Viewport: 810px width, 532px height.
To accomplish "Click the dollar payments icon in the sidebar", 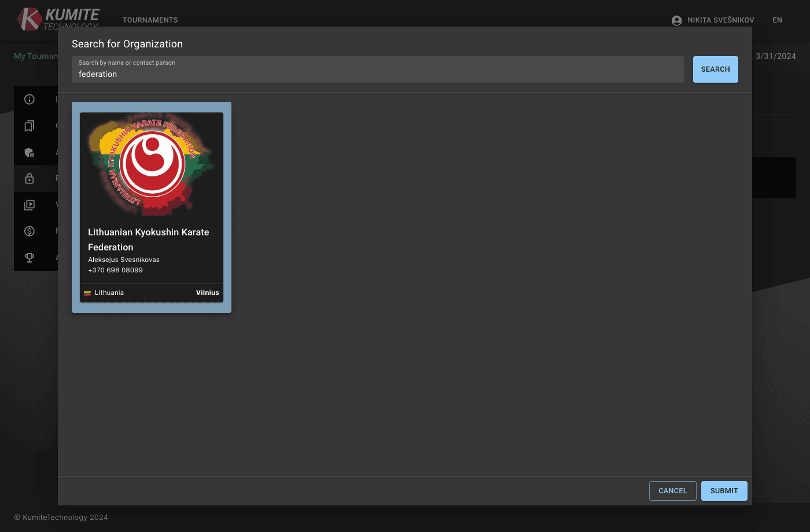I will coord(29,231).
